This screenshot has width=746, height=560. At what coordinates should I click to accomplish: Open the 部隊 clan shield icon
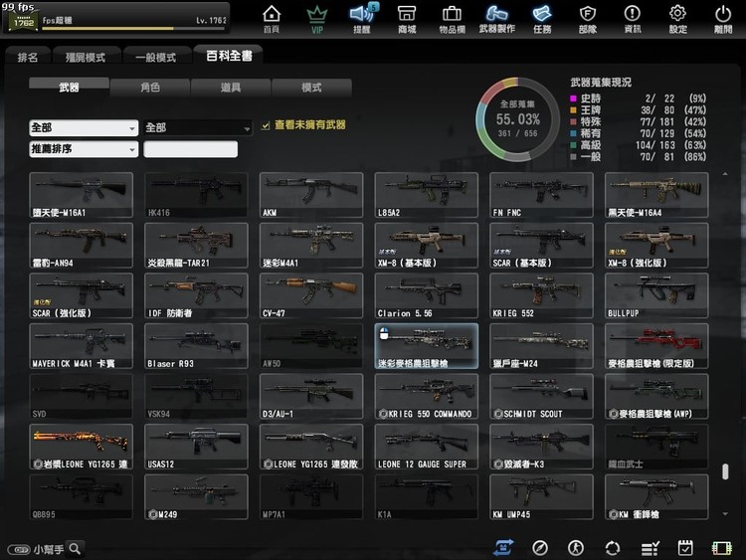588,20
